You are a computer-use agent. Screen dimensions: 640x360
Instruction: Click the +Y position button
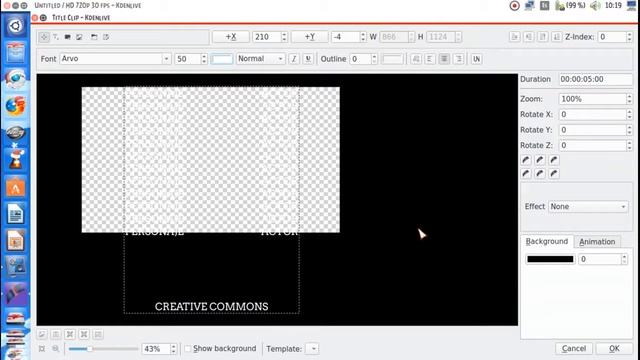click(310, 37)
